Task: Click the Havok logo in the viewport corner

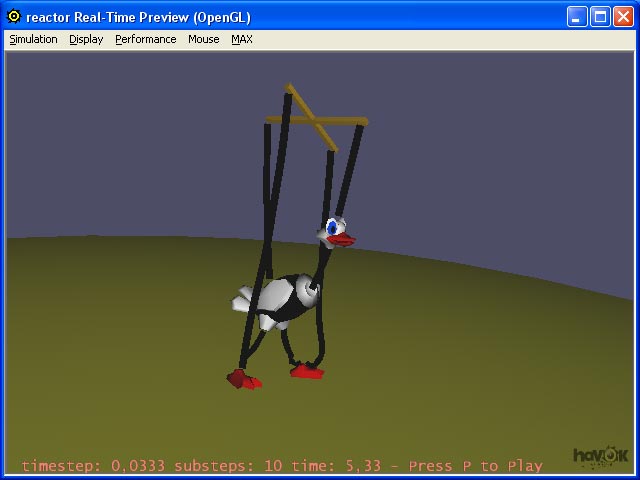Action: (x=598, y=457)
